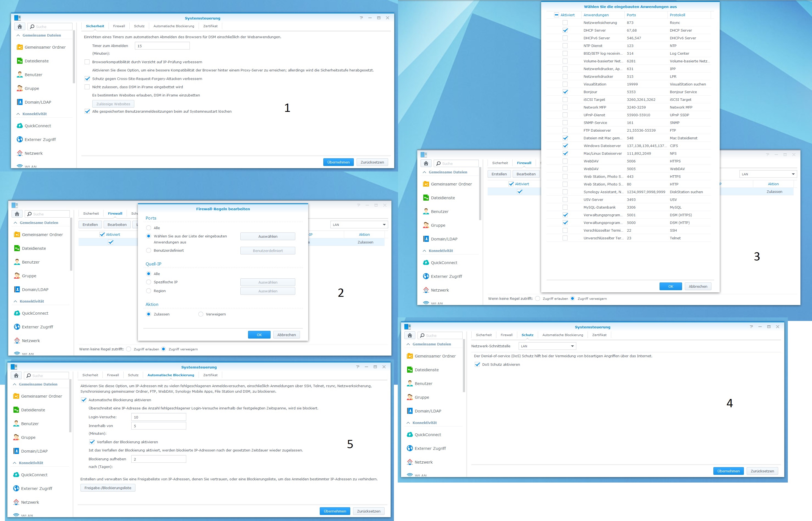Image resolution: width=812 pixels, height=521 pixels.
Task: Open the Externer Zugriff globe icon in window 5
Action: [16, 489]
